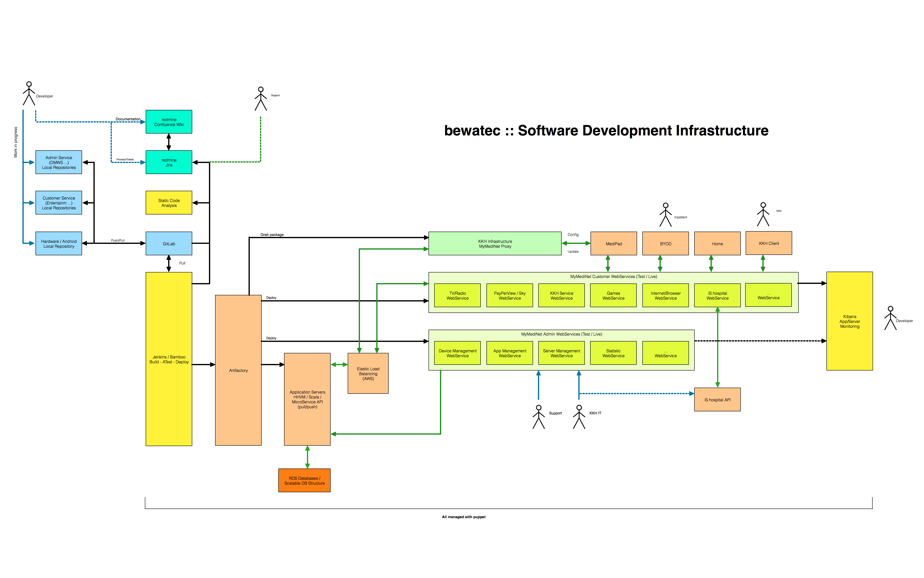Select the Artifactory box
This screenshot has width=924, height=578.
[238, 370]
